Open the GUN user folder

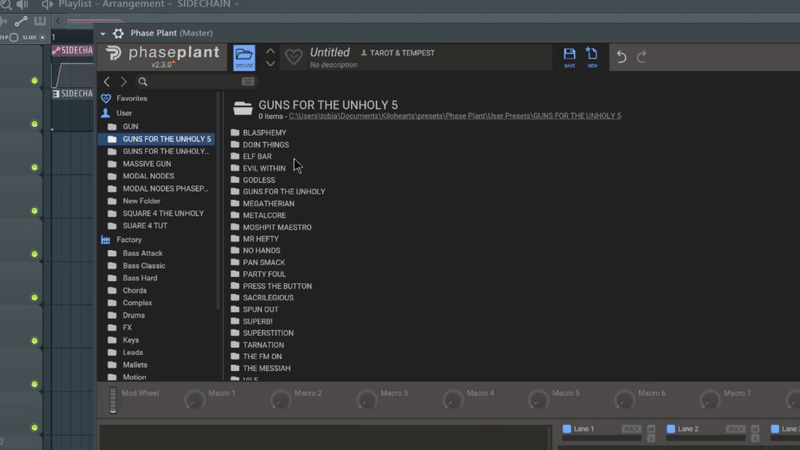(x=130, y=127)
